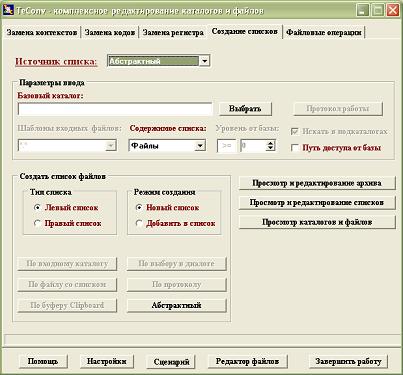Switch to Замена кодов tab

[110, 33]
